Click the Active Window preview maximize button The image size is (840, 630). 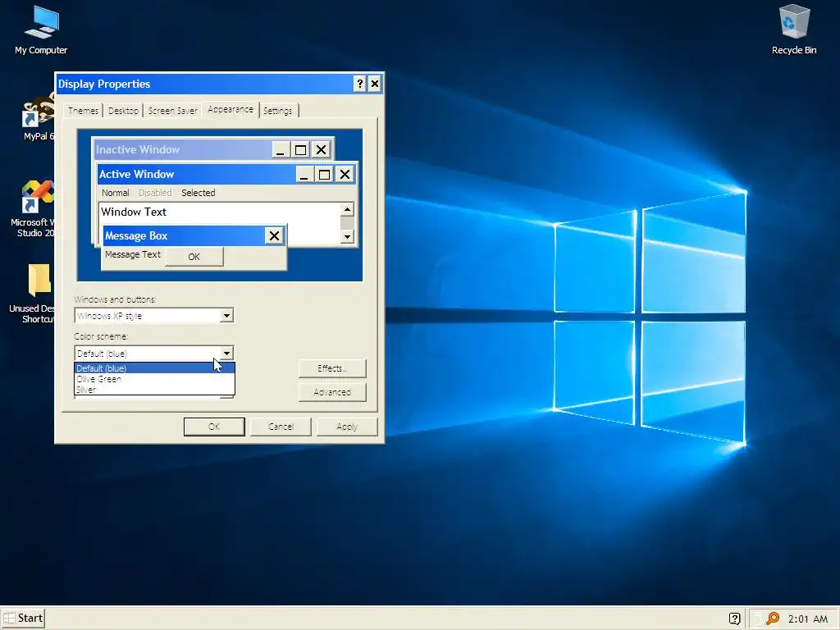coord(325,175)
